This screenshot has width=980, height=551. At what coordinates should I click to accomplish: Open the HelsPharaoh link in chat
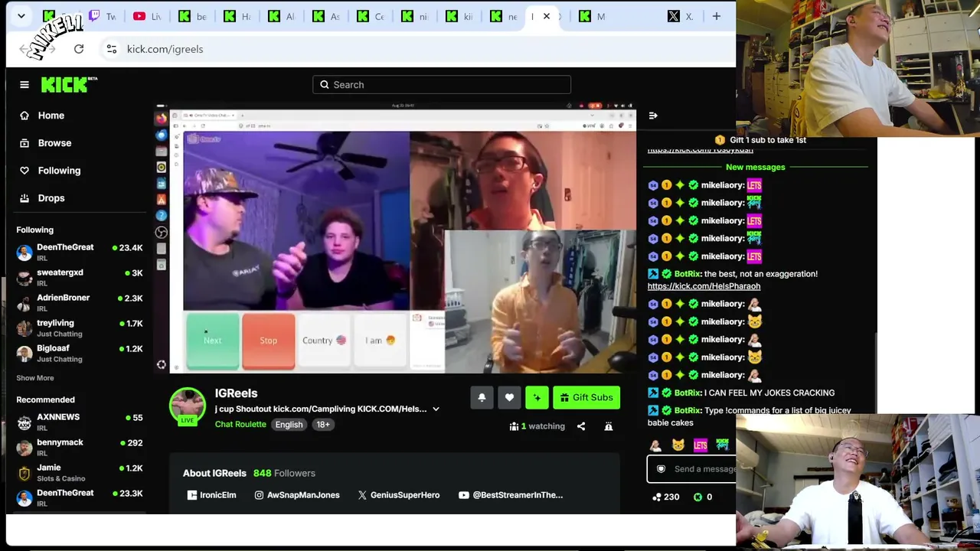coord(704,286)
